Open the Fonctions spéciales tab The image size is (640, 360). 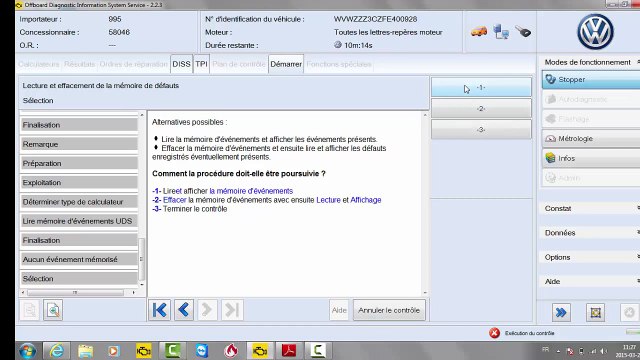pos(339,64)
